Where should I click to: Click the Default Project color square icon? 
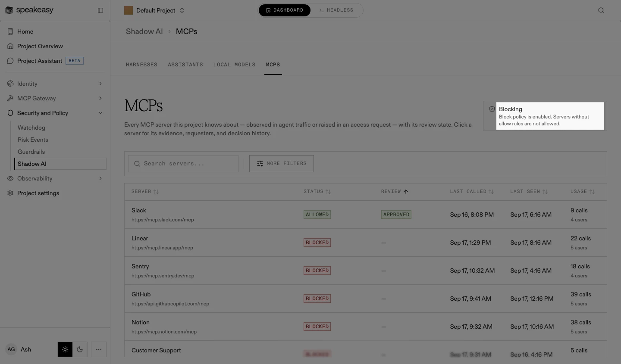pyautogui.click(x=129, y=10)
